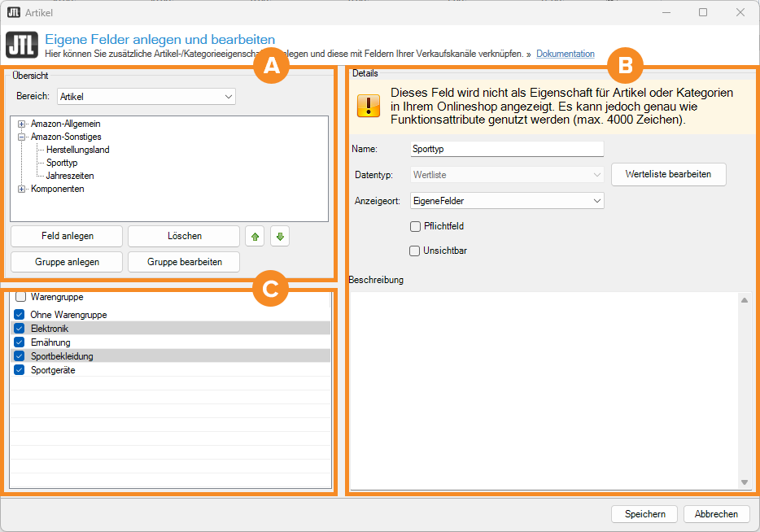The image size is (760, 532).
Task: Click Speichern to save changes
Action: [644, 514]
